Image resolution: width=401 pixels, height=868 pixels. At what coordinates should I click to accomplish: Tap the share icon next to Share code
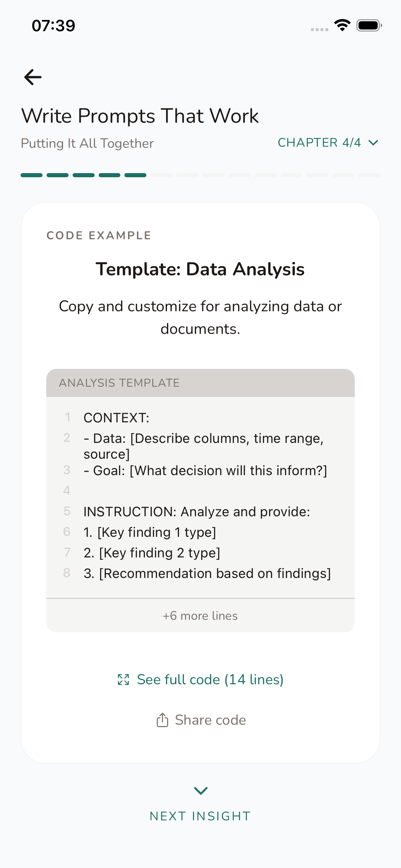point(162,720)
